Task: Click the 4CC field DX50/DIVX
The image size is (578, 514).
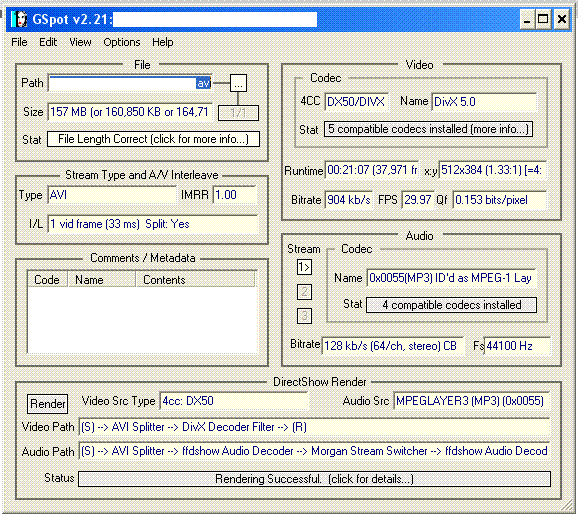Action: [356, 102]
